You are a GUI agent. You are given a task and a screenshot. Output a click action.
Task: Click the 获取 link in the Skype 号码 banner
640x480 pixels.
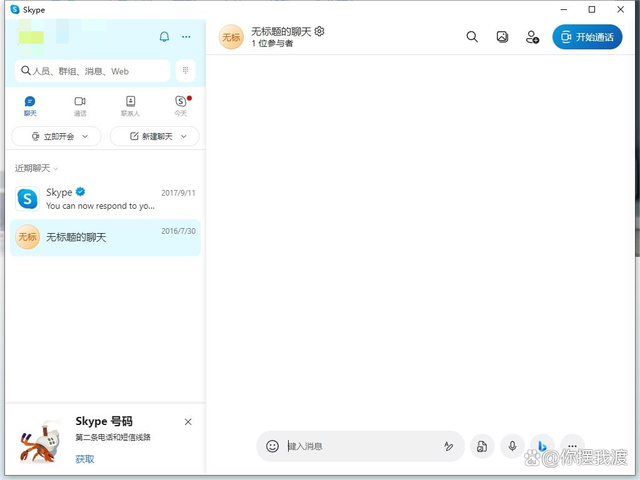click(85, 459)
